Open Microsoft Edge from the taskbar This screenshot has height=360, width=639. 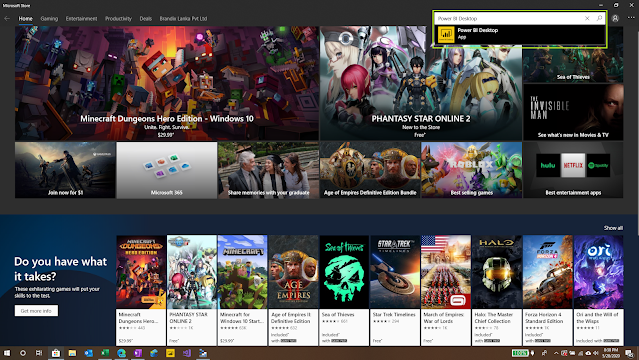[x=121, y=353]
